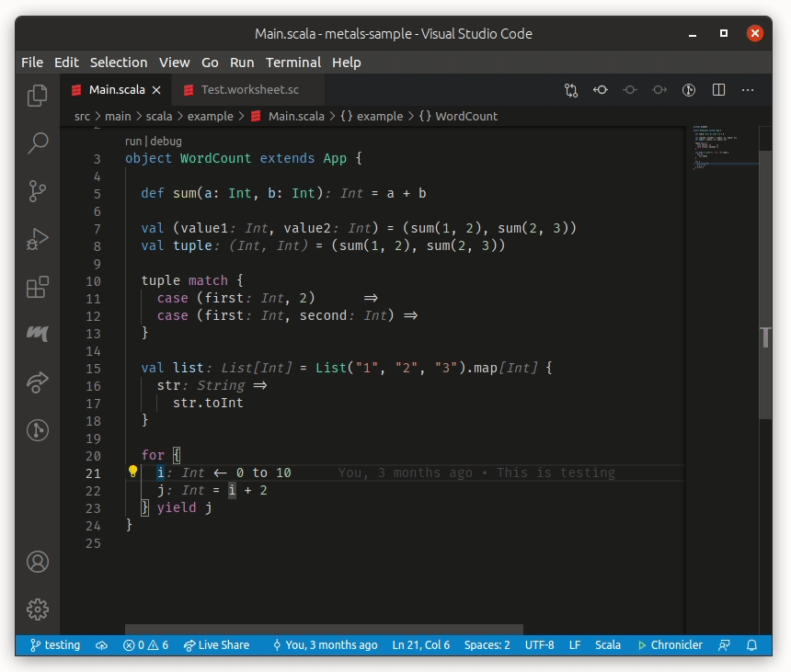
Task: Click the '{} example' symbol breadcrumb
Action: click(372, 117)
